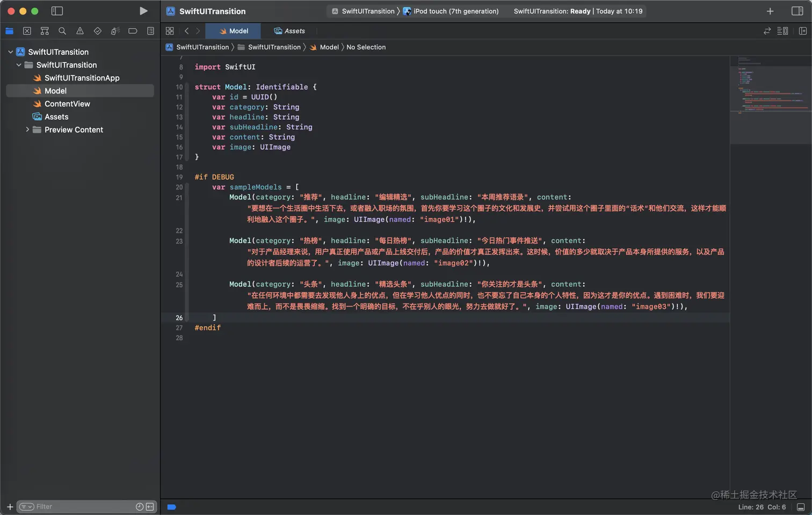The width and height of the screenshot is (812, 515).
Task: Collapse the SwiftUITransition project root
Action: pyautogui.click(x=10, y=52)
